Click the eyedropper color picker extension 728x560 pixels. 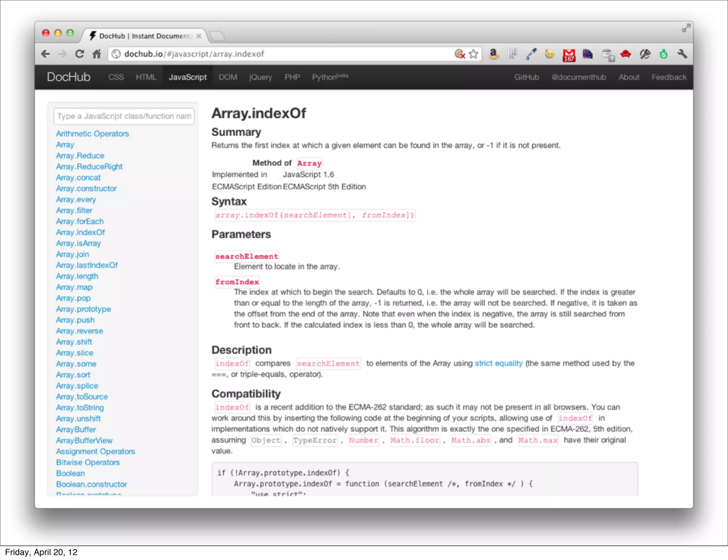[531, 54]
